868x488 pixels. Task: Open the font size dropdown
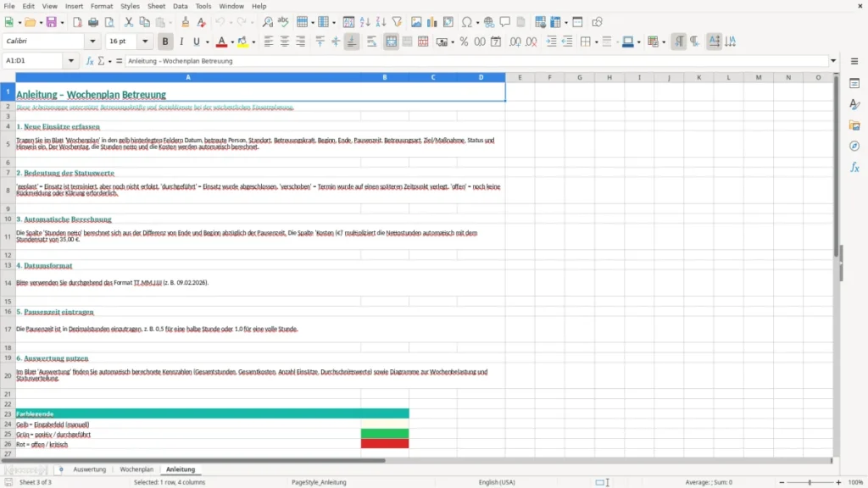click(145, 41)
